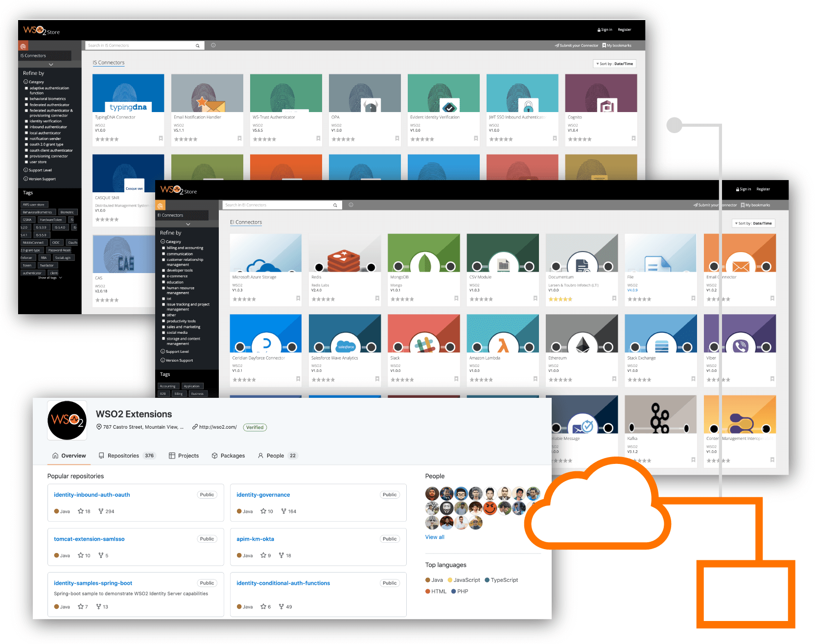
Task: Check productivity tools category
Action: click(x=163, y=321)
